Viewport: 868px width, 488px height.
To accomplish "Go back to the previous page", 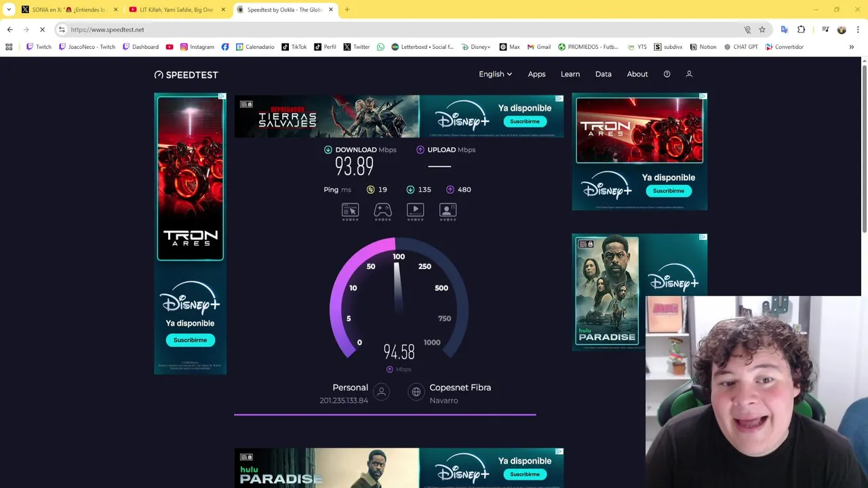I will (x=10, y=30).
